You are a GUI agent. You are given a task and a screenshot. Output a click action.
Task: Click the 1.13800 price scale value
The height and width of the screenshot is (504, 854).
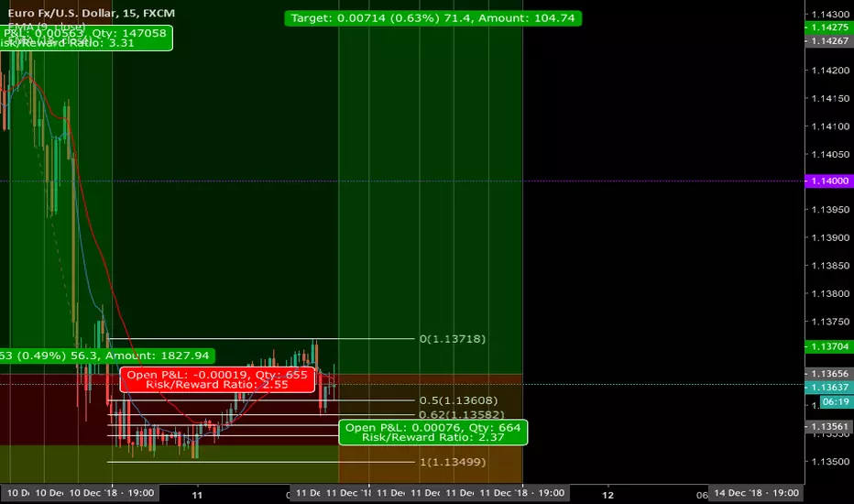click(830, 293)
